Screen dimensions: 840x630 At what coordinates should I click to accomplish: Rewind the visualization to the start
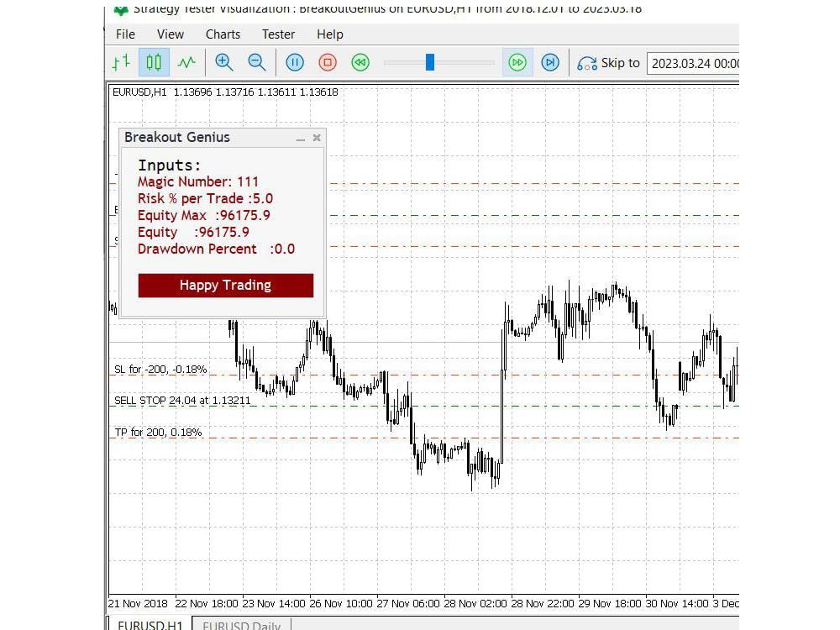coord(360,62)
